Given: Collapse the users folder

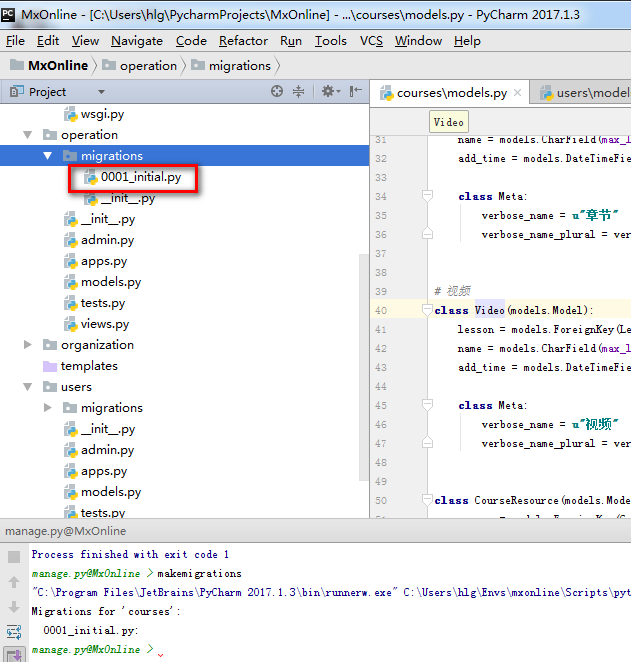Looking at the screenshot, I should 28,387.
